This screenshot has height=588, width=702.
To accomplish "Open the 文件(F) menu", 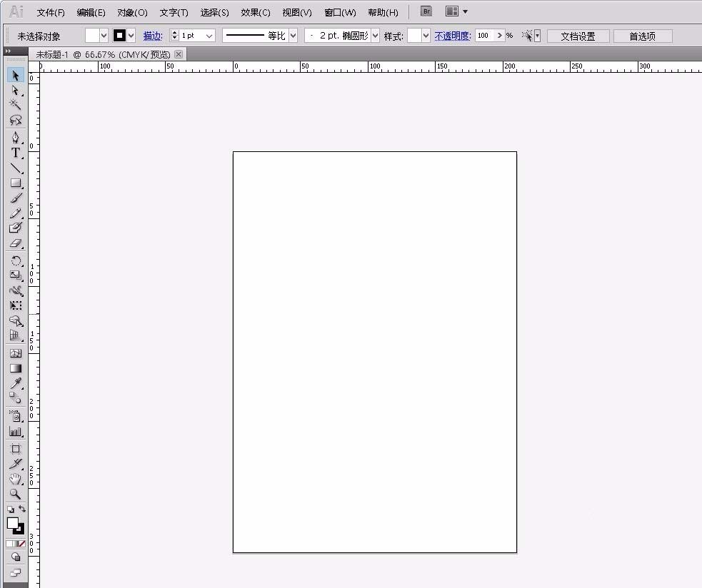I will pos(51,13).
